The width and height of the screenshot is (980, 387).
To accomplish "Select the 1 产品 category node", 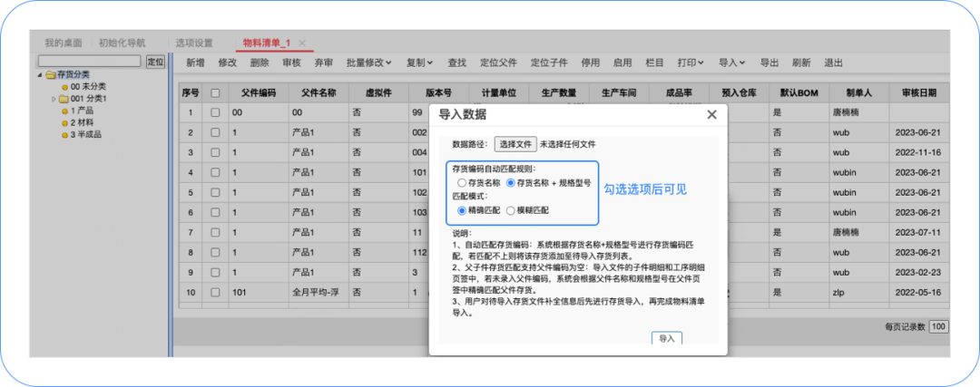I will [x=81, y=111].
